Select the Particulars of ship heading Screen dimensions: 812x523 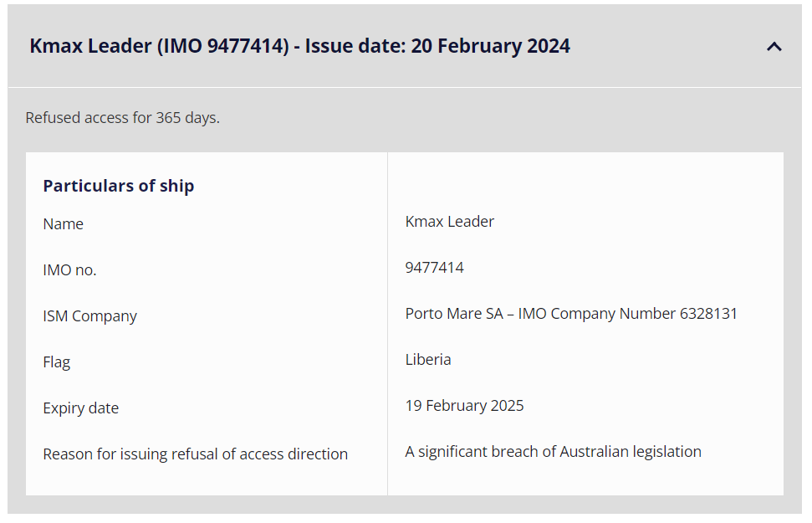tap(119, 186)
